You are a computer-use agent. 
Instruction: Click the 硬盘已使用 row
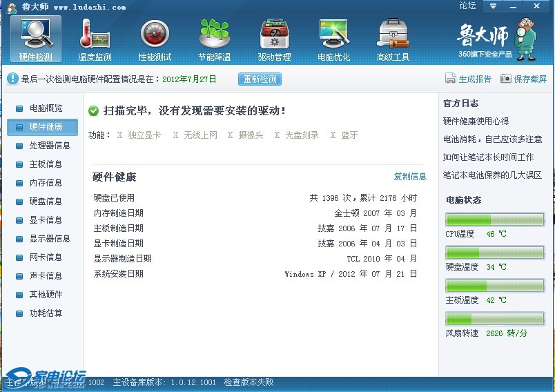255,198
